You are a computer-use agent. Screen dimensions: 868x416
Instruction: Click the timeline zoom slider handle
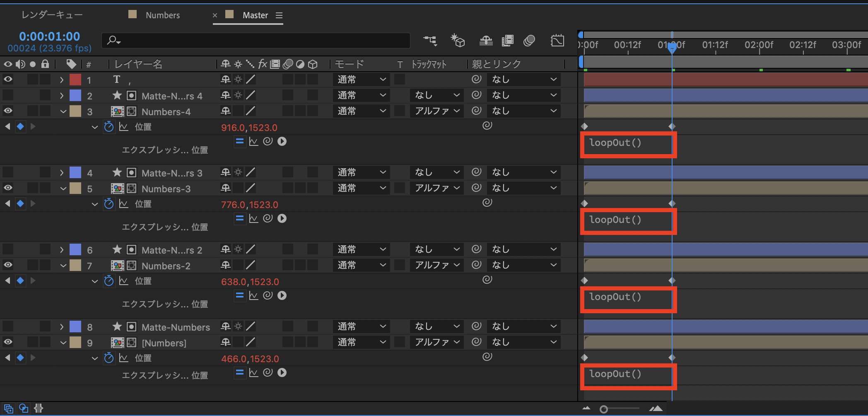604,409
